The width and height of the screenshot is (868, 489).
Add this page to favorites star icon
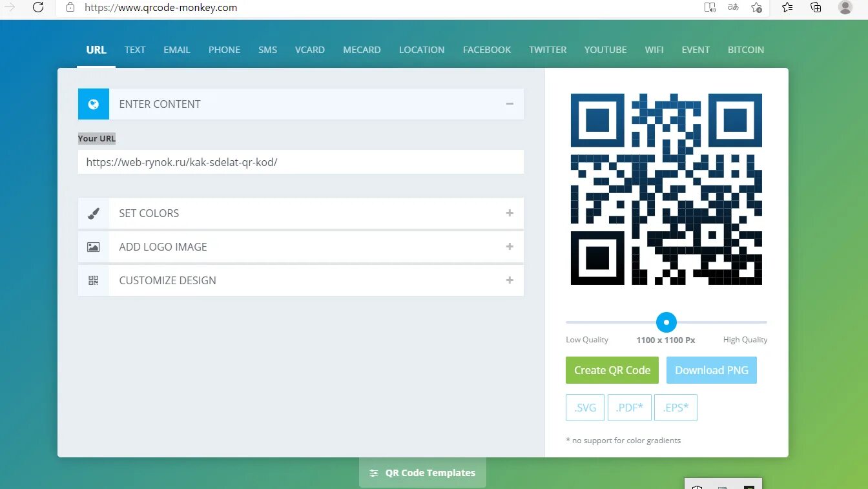tap(756, 7)
